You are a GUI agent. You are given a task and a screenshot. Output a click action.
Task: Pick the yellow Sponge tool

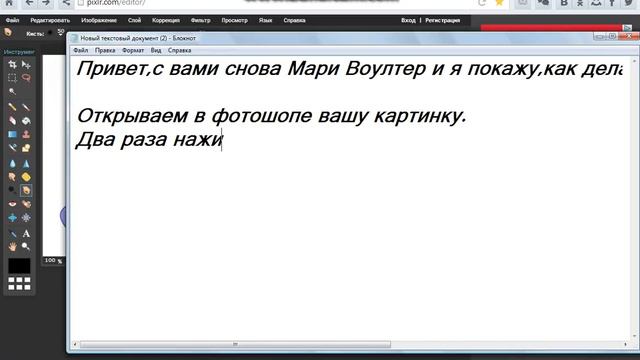coord(26,177)
